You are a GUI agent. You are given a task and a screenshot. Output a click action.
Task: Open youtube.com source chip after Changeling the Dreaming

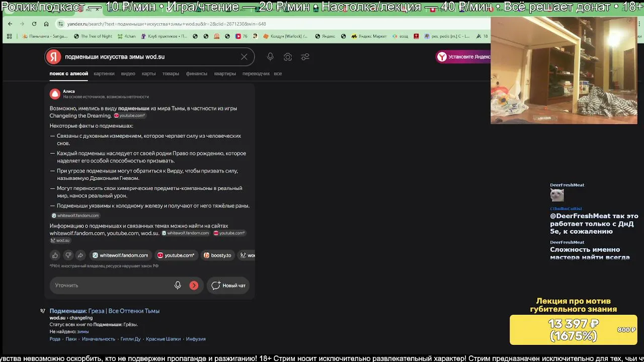pos(129,116)
